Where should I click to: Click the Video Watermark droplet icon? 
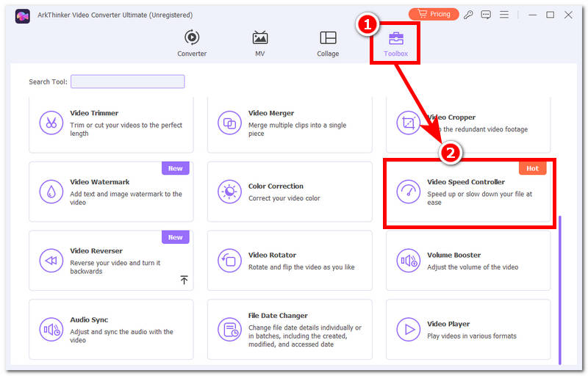click(51, 192)
